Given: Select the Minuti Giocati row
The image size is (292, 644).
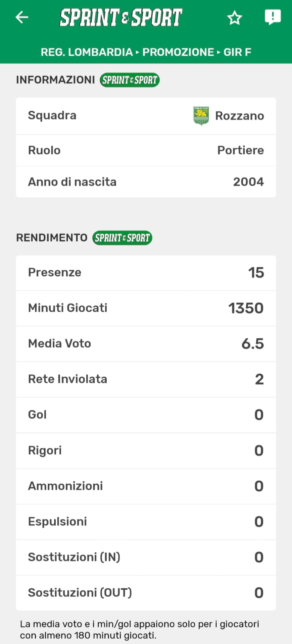Looking at the screenshot, I should click(x=146, y=308).
